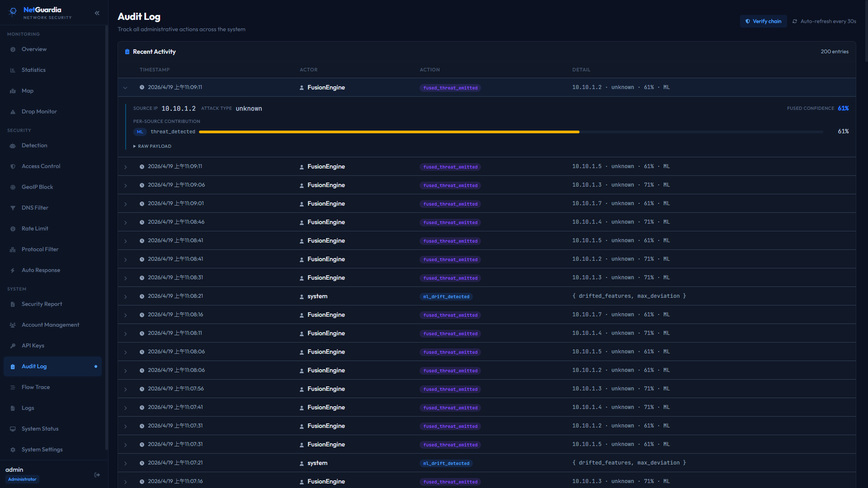Click the Flow Trace list icon
The image size is (868, 488).
[13, 388]
